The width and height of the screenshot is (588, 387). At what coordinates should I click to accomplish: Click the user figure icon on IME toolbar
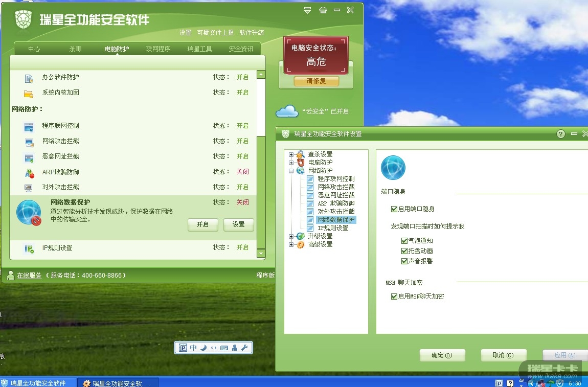(235, 348)
